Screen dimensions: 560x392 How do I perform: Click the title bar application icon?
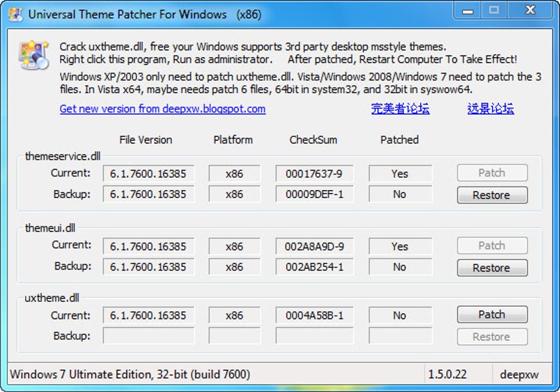pos(15,15)
